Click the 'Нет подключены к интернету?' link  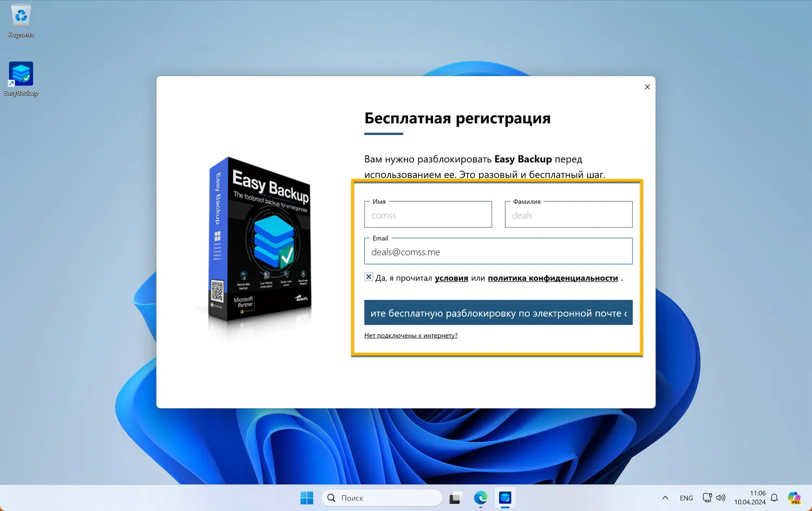point(411,335)
